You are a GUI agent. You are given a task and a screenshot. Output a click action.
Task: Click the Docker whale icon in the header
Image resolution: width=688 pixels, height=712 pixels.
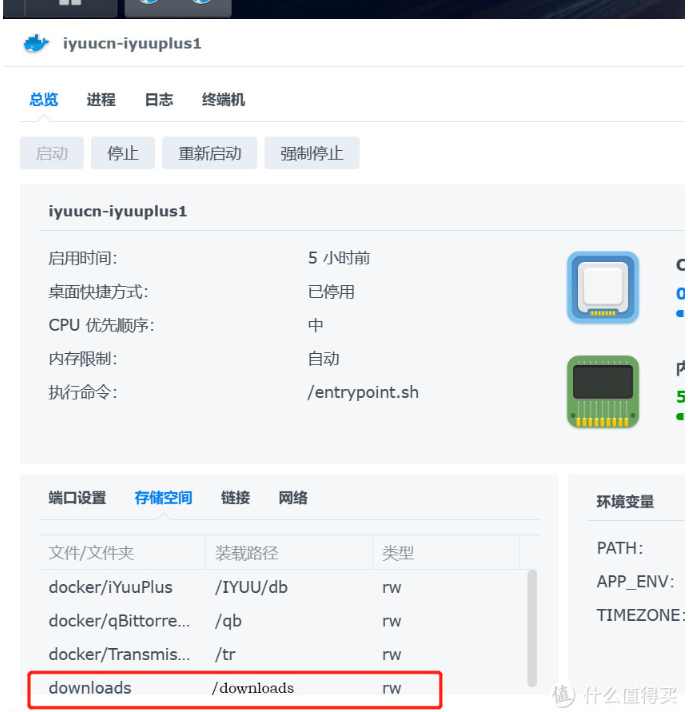pyautogui.click(x=36, y=44)
